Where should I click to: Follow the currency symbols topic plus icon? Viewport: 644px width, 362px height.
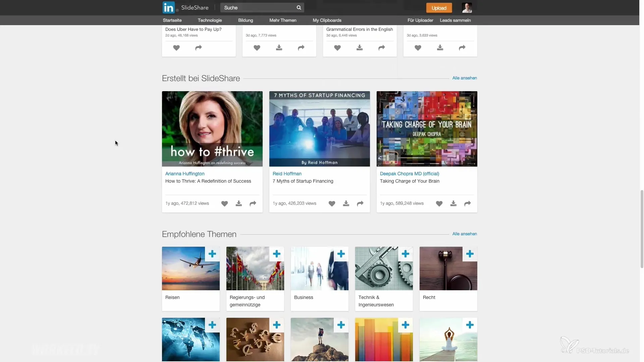pos(277,325)
